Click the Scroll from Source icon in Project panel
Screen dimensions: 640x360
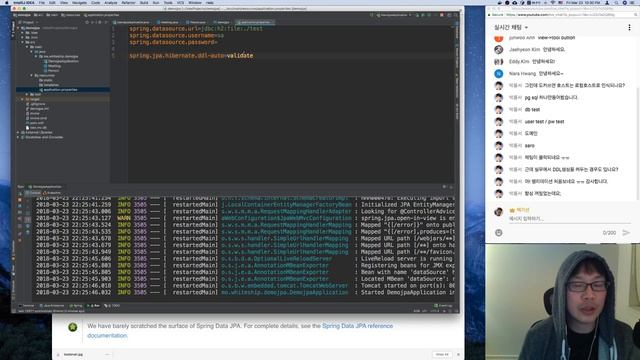[87, 22]
